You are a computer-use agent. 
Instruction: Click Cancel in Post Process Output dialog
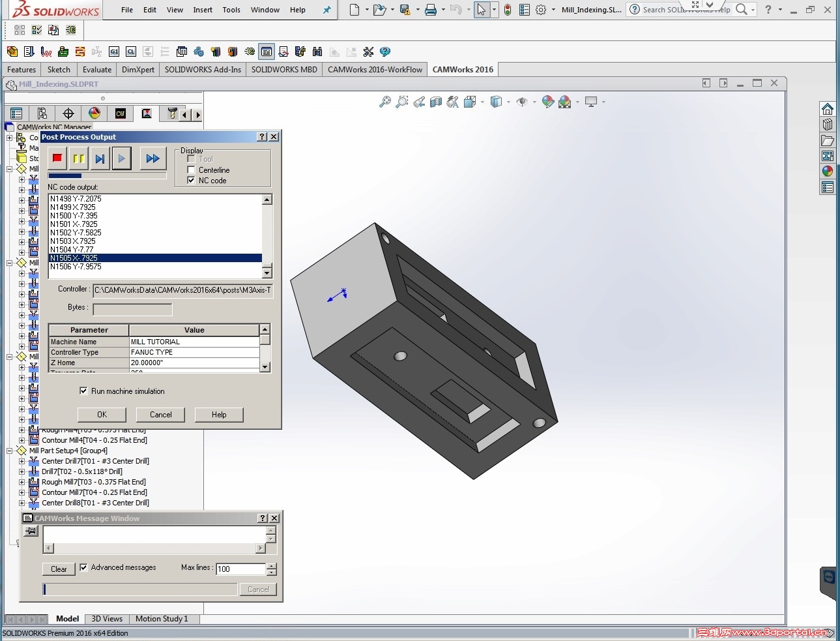(161, 415)
